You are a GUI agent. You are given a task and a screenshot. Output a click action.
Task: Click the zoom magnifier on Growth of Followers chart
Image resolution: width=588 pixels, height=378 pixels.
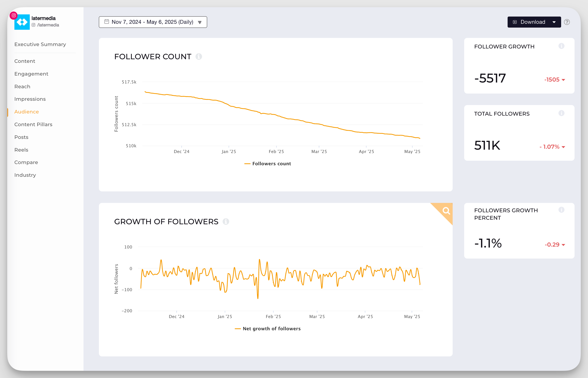(446, 210)
